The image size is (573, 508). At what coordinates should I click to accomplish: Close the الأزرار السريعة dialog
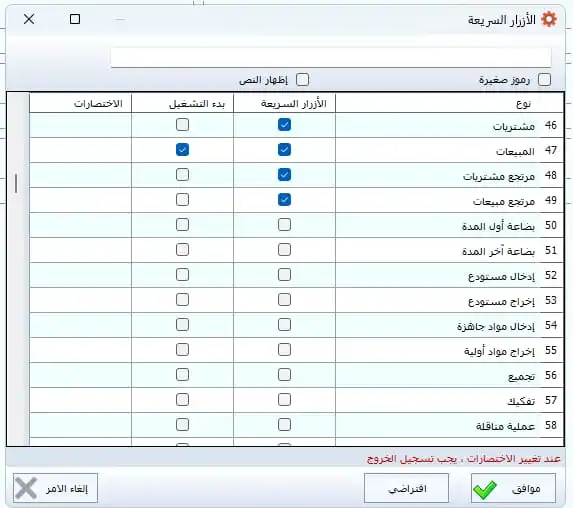coord(29,19)
